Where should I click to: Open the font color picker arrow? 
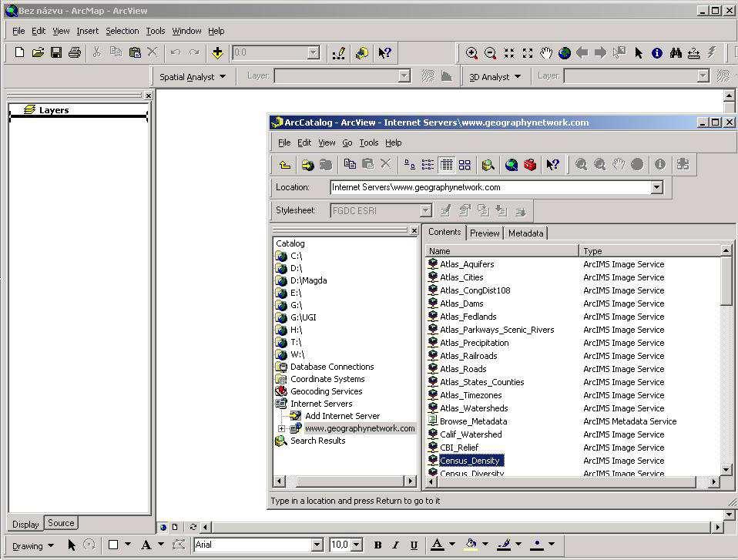(452, 545)
